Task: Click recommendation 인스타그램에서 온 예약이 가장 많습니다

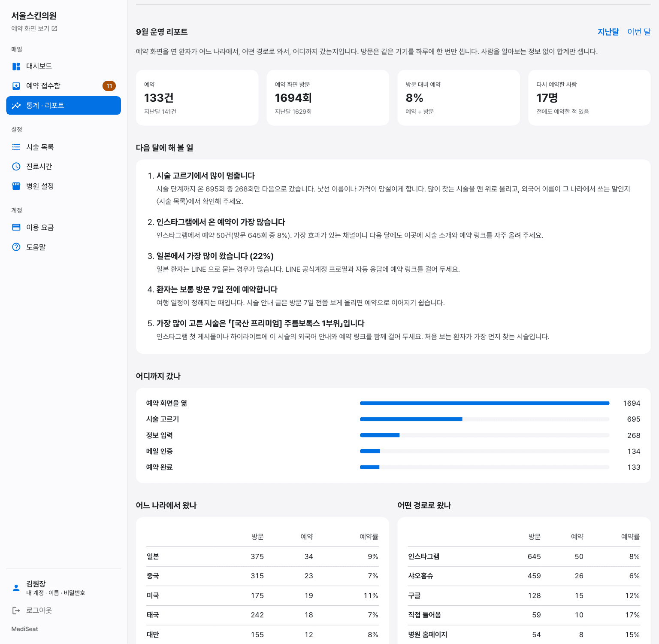Action: pos(221,222)
